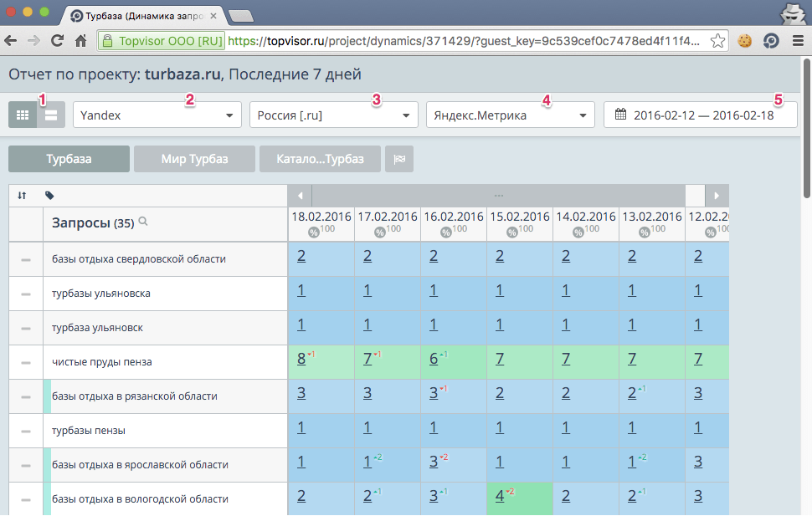This screenshot has width=812, height=516.
Task: Open date range picker 2016-02-12 — 2016-02-18
Action: pyautogui.click(x=701, y=115)
